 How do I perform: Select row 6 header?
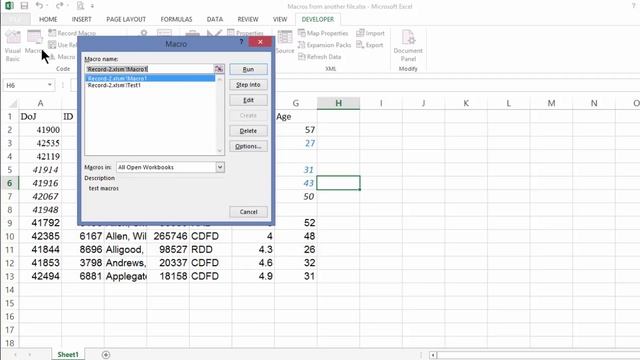click(9, 183)
